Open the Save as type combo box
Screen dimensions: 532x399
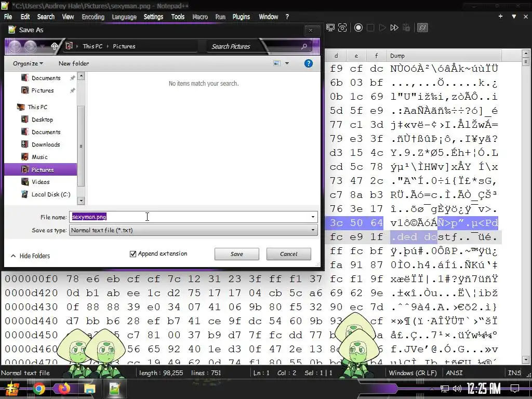[193, 230]
